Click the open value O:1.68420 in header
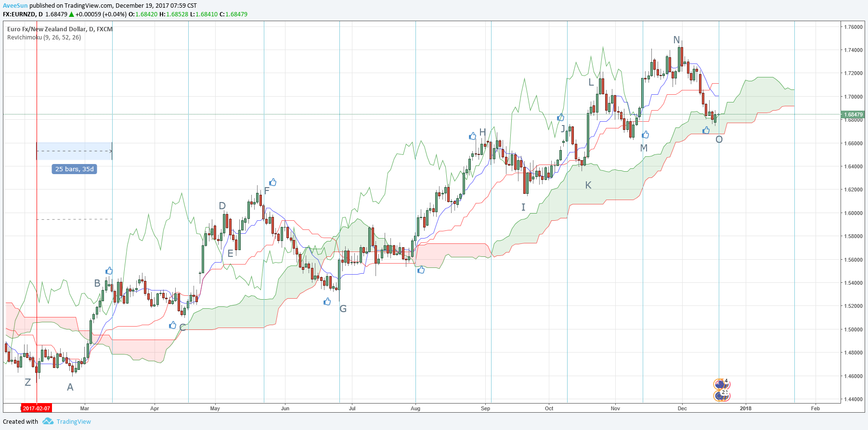 click(x=143, y=14)
